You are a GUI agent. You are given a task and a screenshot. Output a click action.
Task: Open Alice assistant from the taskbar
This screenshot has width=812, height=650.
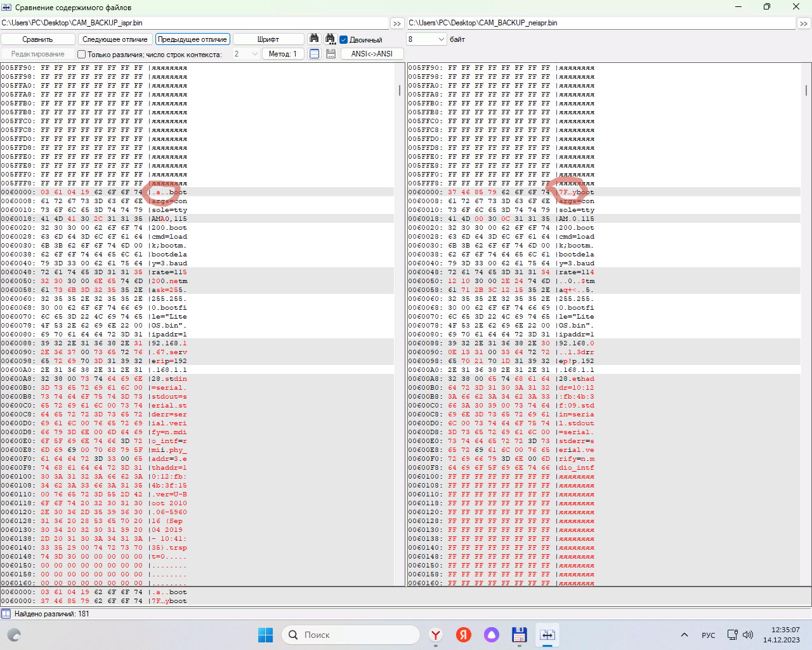click(492, 635)
